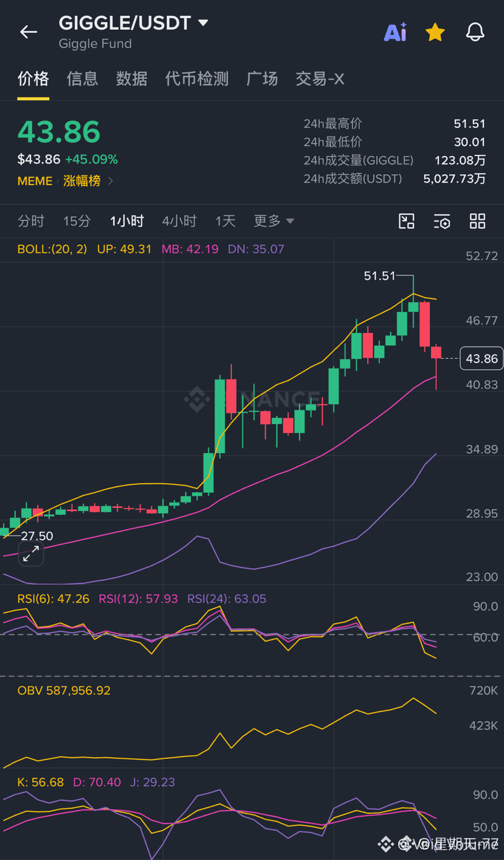Tap the MEME tag
The image size is (504, 860).
tap(35, 181)
